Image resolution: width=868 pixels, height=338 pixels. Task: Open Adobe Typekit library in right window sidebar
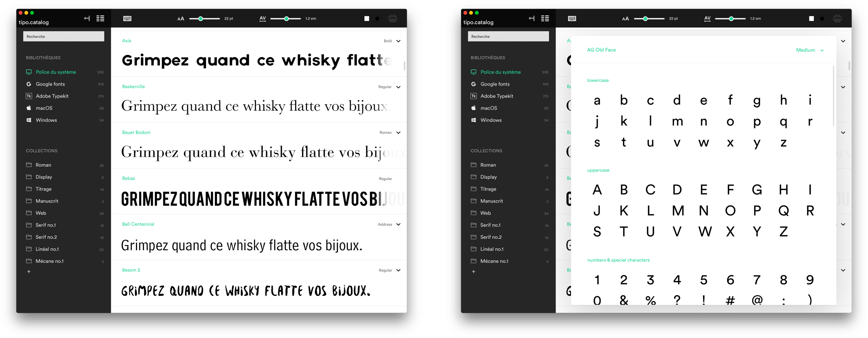pyautogui.click(x=497, y=96)
